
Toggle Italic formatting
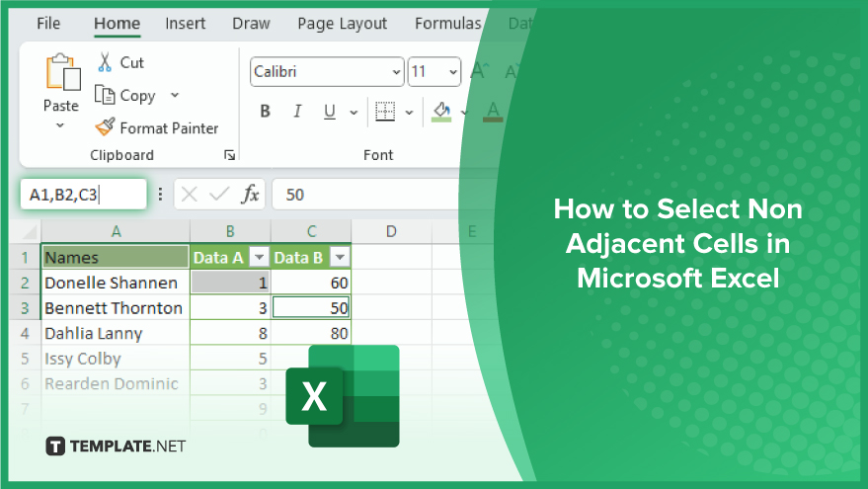pos(297,112)
